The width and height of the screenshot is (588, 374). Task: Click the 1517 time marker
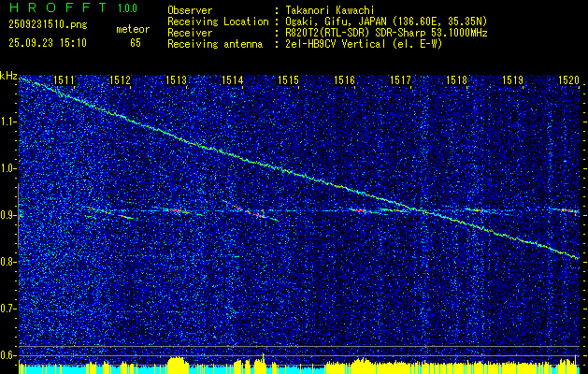pos(400,79)
